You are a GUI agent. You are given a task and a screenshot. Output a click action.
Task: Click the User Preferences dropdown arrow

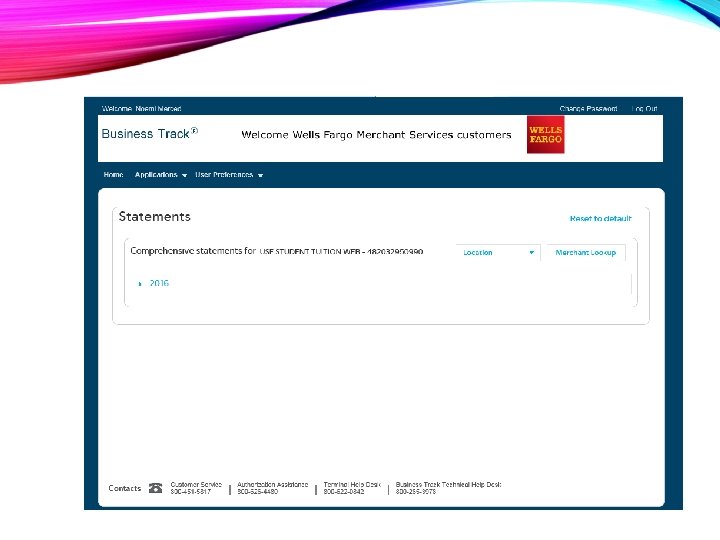260,175
